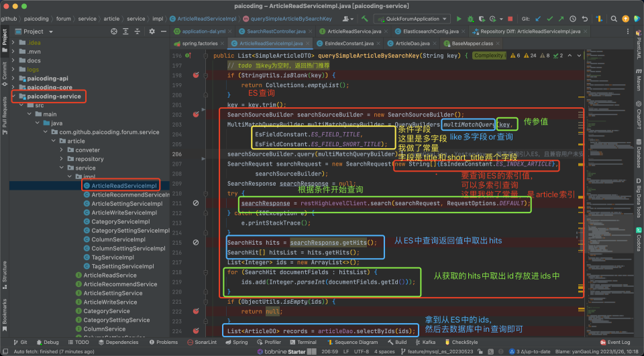Open Terminal tool window at bottom
The image size is (644, 356).
(303, 343)
